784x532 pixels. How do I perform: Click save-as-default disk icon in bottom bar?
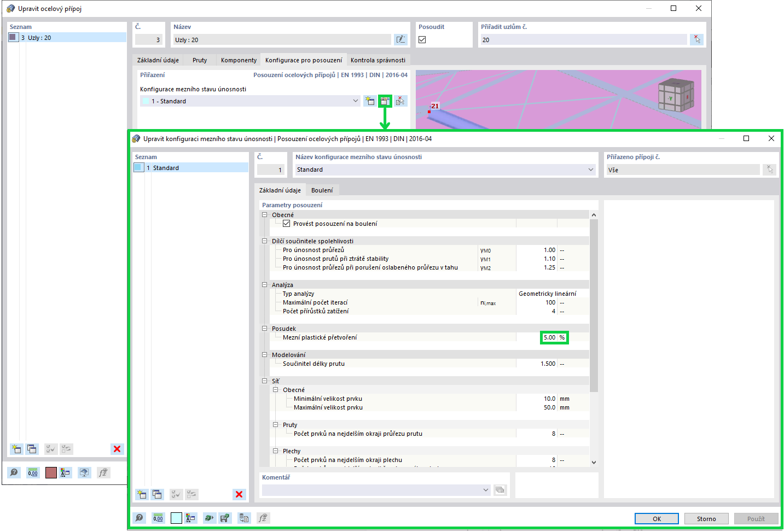[224, 518]
